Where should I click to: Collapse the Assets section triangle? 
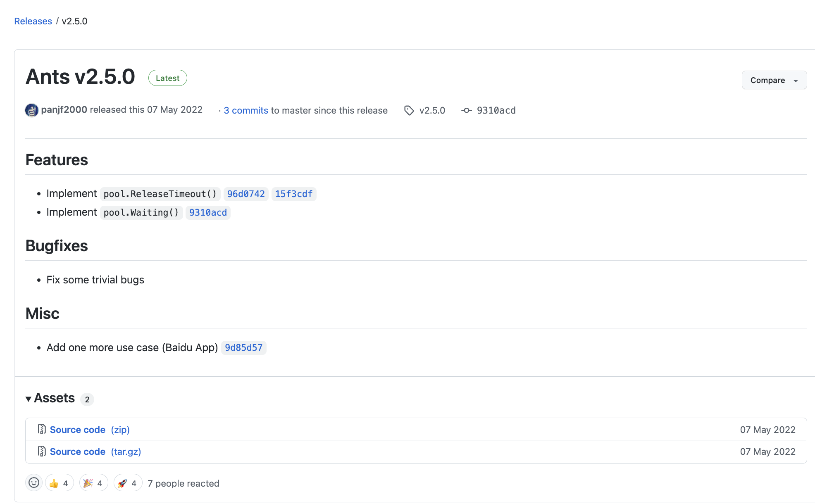click(29, 399)
